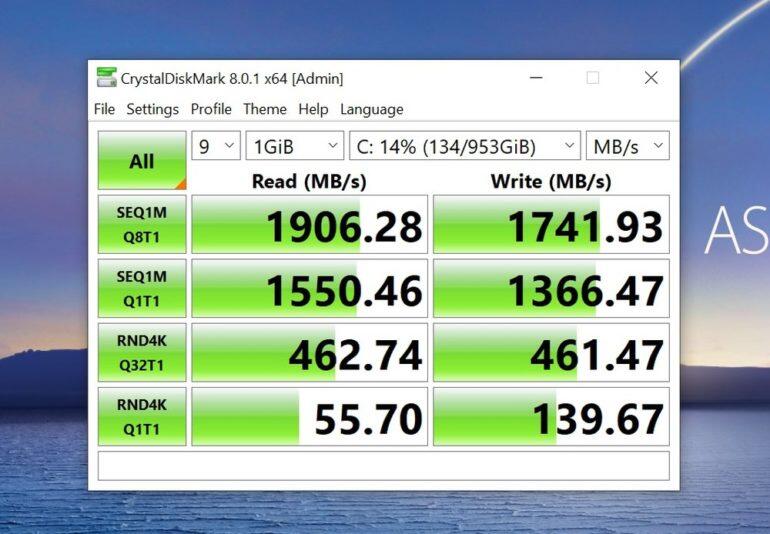
Task: Start all benchmarks with All button
Action: pyautogui.click(x=142, y=160)
